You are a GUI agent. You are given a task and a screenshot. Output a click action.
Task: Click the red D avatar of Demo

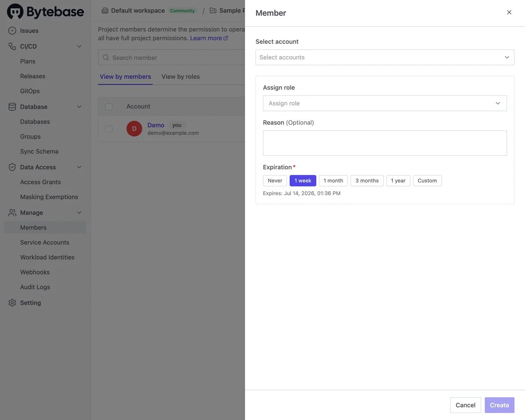[134, 129]
